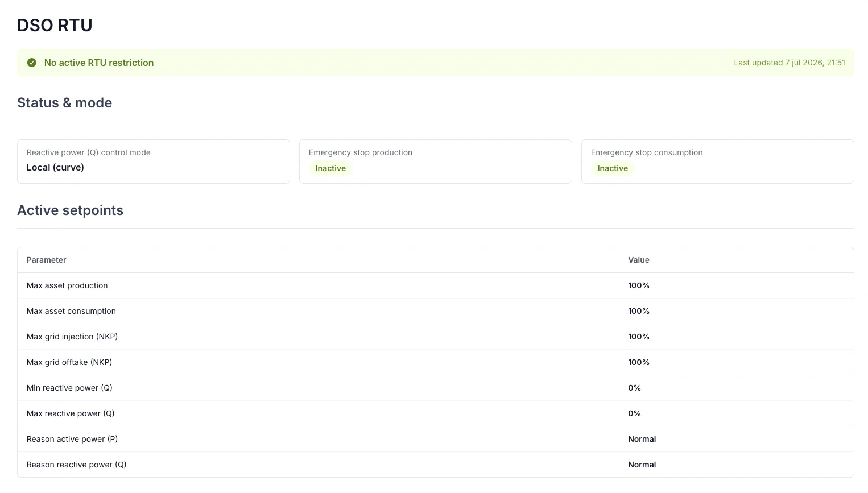Select the 'Max asset consumption' row label
This screenshot has width=868, height=493.
click(71, 311)
